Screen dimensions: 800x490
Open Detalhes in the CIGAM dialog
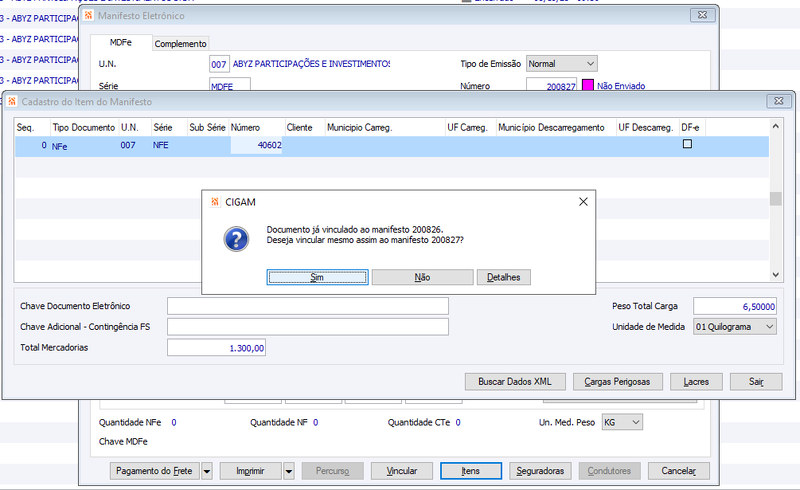coord(504,277)
